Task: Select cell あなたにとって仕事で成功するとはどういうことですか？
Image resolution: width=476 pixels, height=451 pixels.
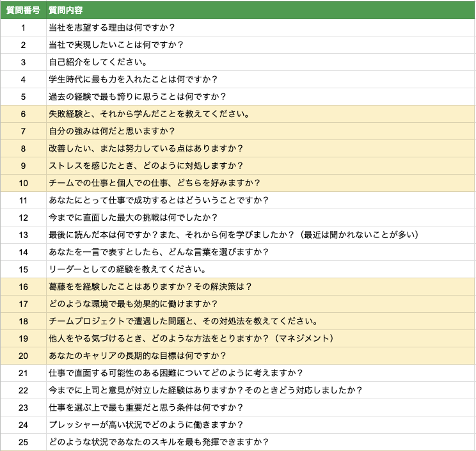Action: (261, 200)
